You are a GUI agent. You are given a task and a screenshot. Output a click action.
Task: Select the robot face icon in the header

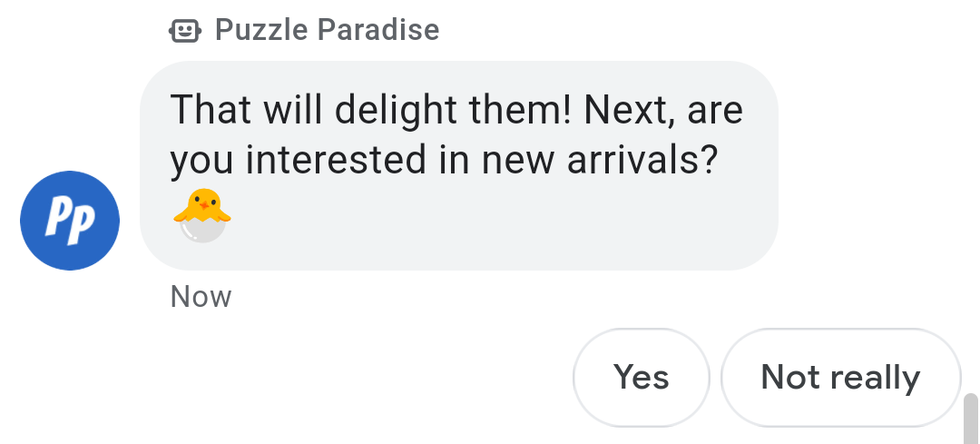pyautogui.click(x=184, y=31)
